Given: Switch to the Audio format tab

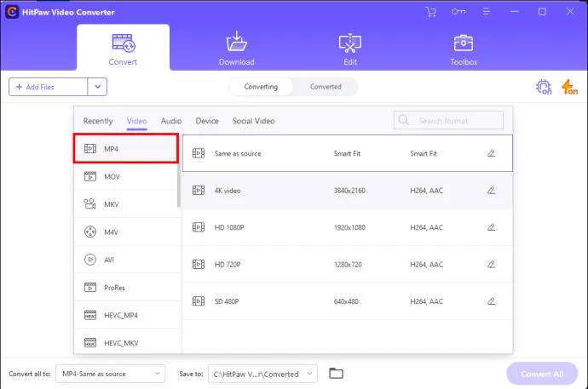Looking at the screenshot, I should [171, 121].
